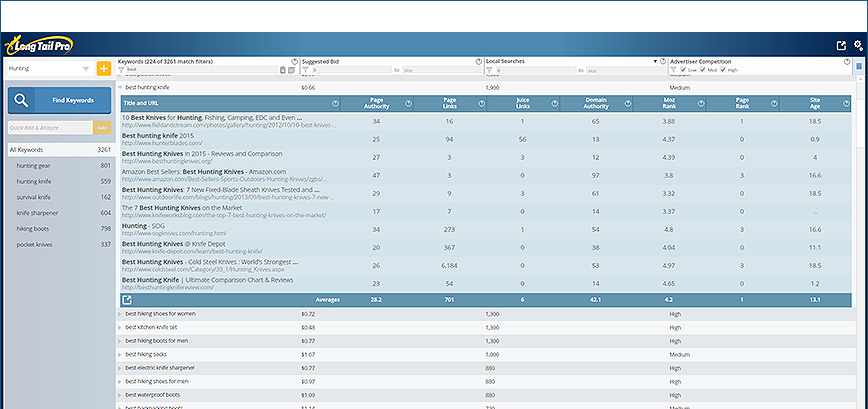This screenshot has height=409, width=868.
Task: Select the hunting knife keyword group
Action: [x=60, y=181]
